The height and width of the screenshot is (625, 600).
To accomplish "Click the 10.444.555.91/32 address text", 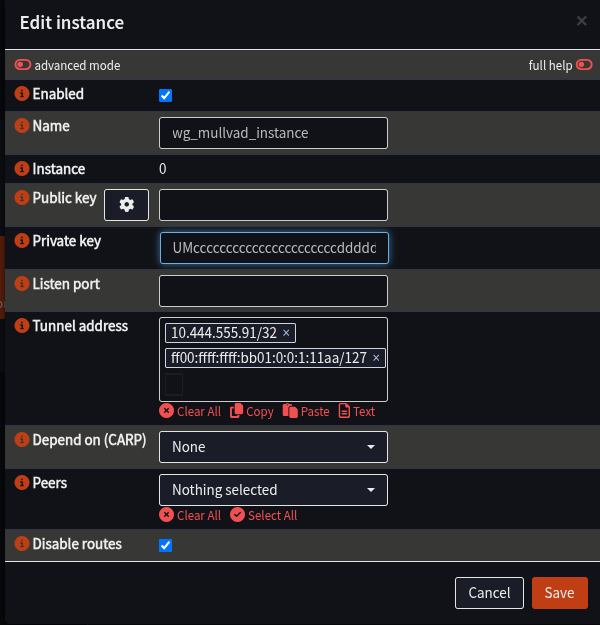I will coord(224,333).
